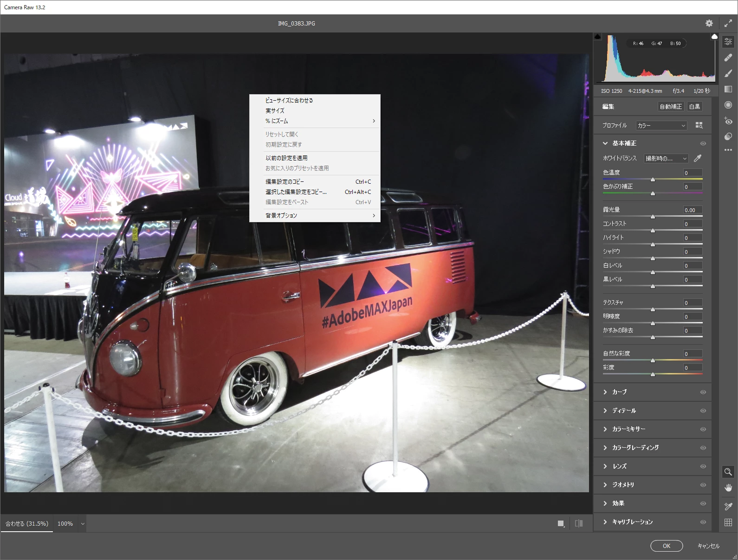Select the Radial Filter tool

[728, 105]
